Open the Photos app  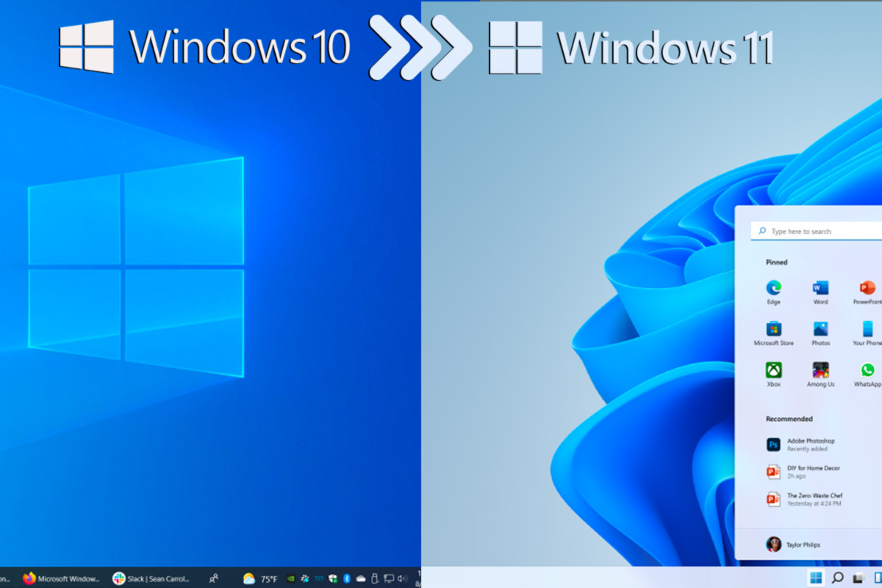pos(820,328)
